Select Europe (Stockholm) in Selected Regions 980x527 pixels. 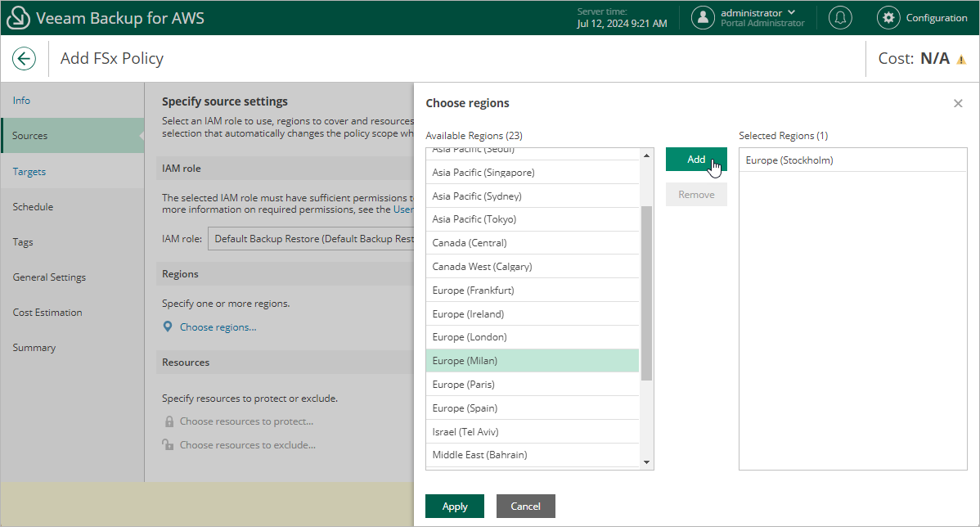click(852, 160)
